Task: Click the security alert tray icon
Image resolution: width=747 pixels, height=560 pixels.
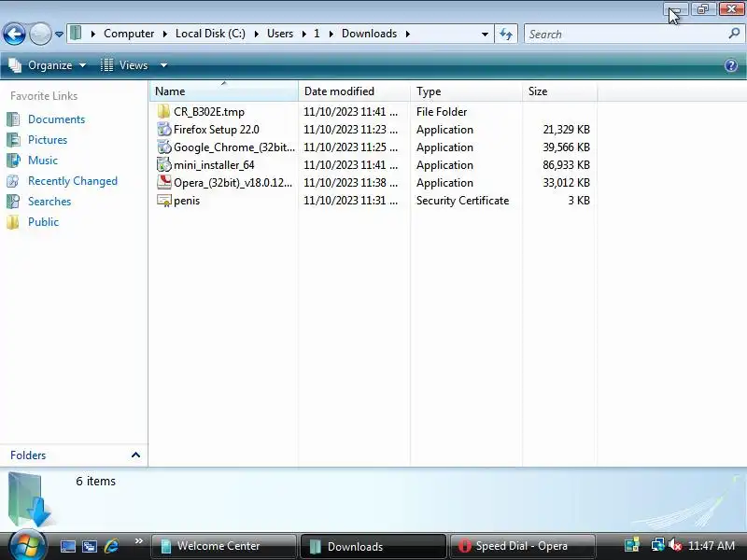Action: tap(632, 545)
